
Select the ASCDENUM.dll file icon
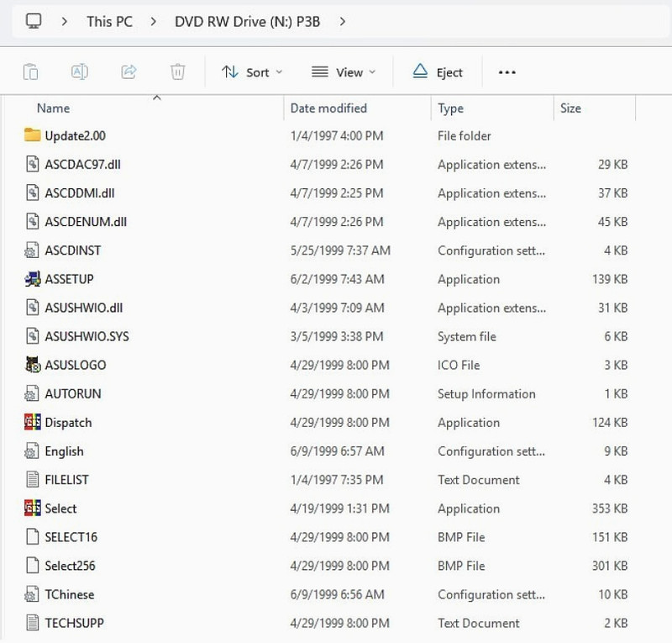click(x=32, y=221)
